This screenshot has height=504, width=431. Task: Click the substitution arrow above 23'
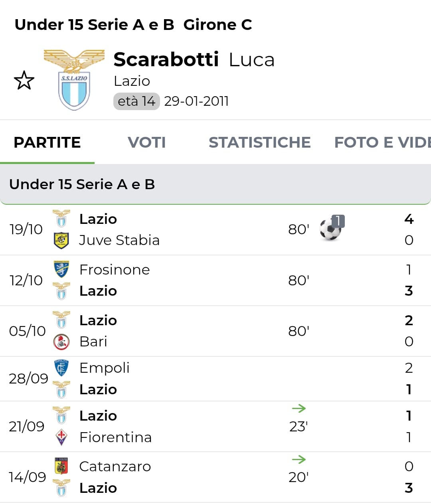(x=299, y=408)
